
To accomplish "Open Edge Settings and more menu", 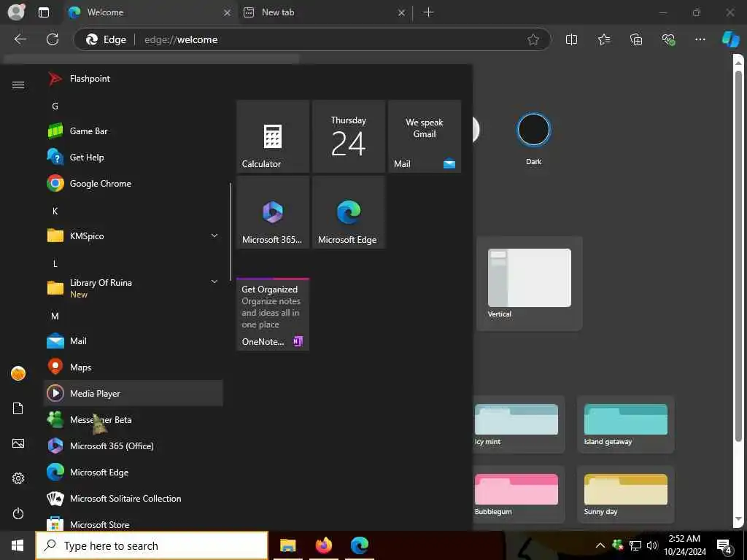I will click(x=700, y=39).
